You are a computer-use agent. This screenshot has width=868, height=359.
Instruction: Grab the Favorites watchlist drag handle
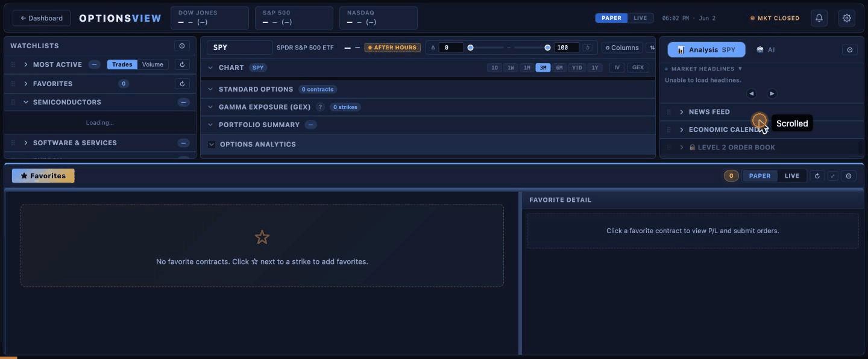point(13,84)
